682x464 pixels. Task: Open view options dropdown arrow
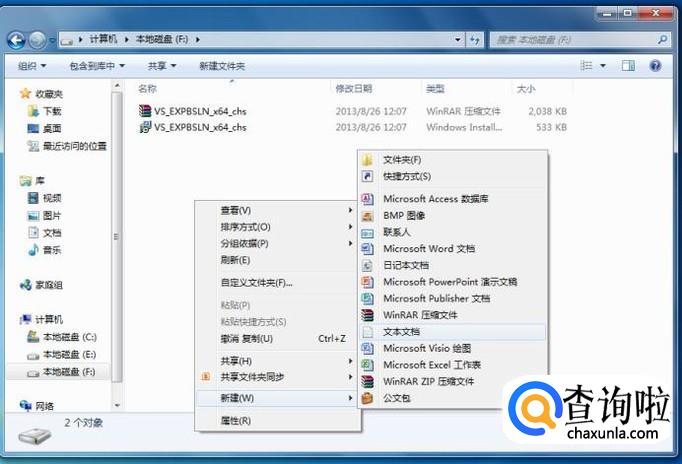603,66
